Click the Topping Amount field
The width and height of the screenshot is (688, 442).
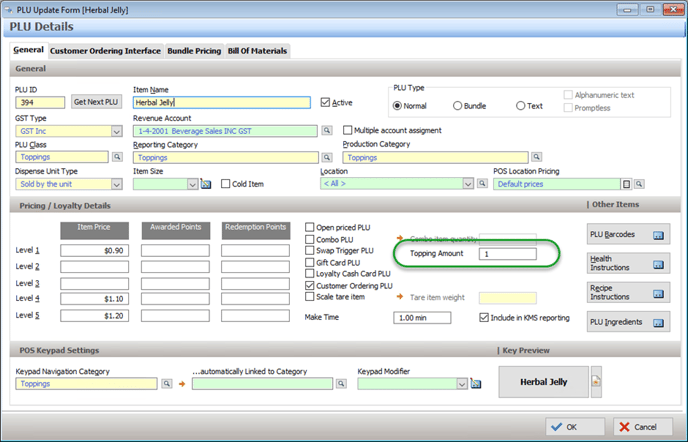508,254
